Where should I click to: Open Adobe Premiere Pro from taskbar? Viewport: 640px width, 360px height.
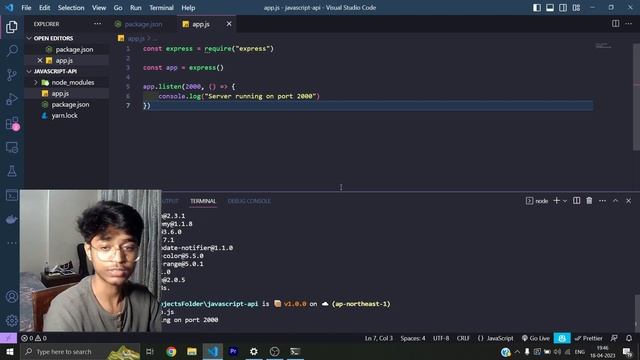(233, 351)
